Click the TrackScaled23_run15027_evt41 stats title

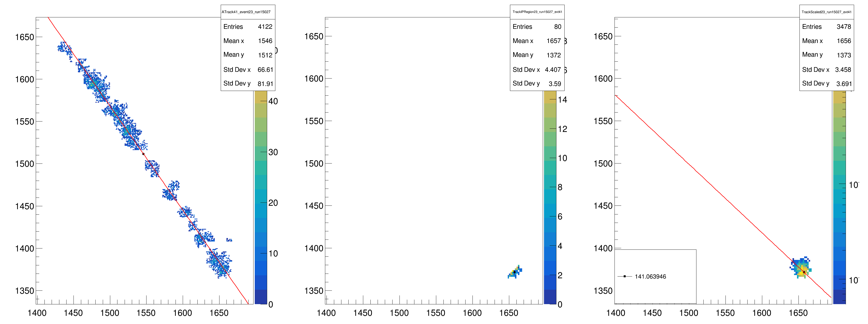(826, 12)
